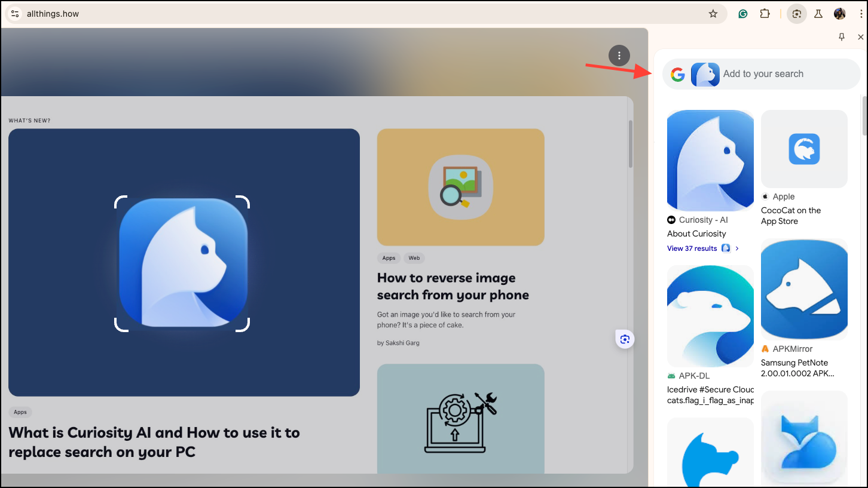Click the floating Lens search button on page

pyautogui.click(x=625, y=339)
